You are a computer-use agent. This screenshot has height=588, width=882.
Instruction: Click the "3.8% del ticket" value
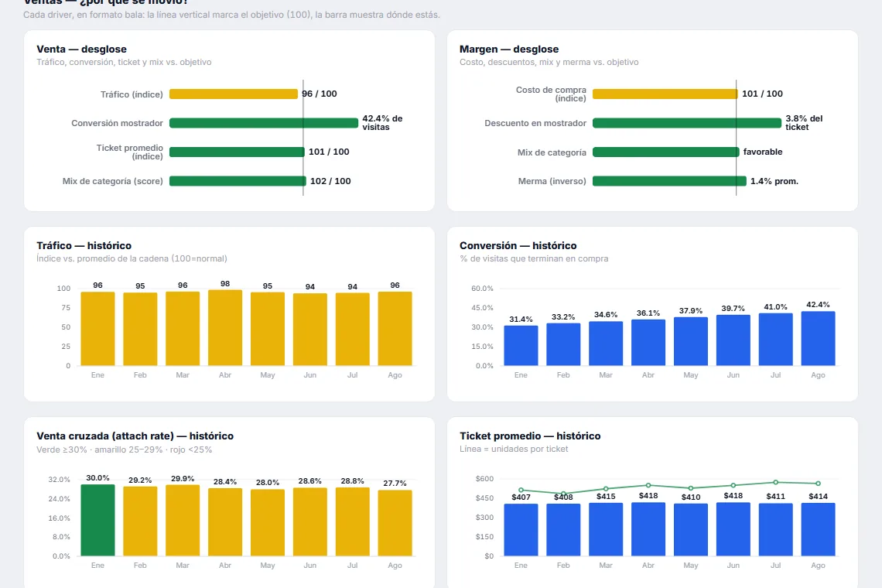805,123
